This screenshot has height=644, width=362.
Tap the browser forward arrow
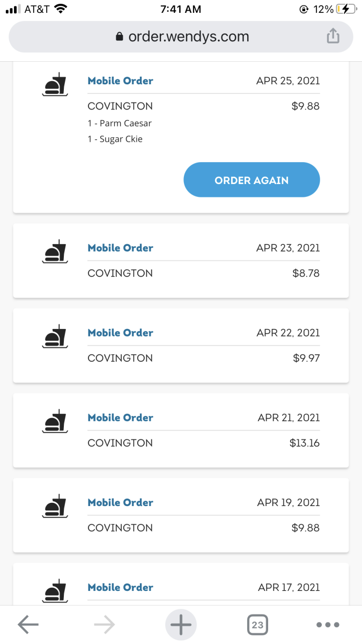(x=104, y=624)
